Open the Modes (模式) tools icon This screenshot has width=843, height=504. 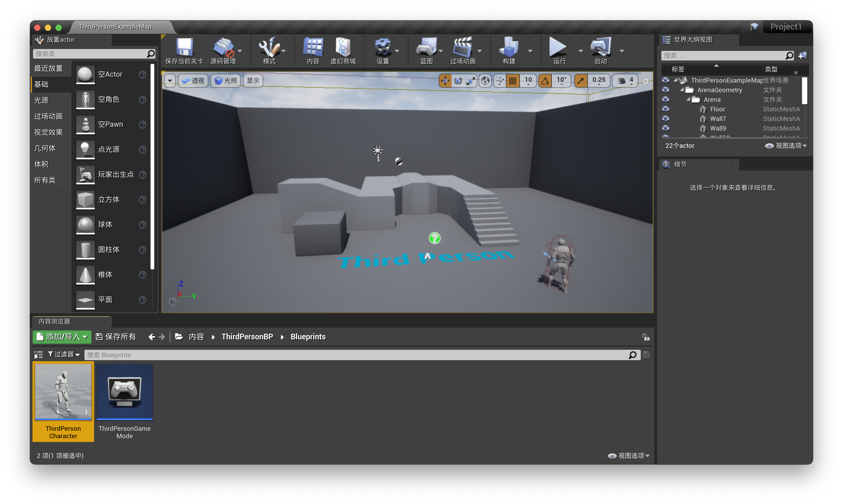(269, 47)
